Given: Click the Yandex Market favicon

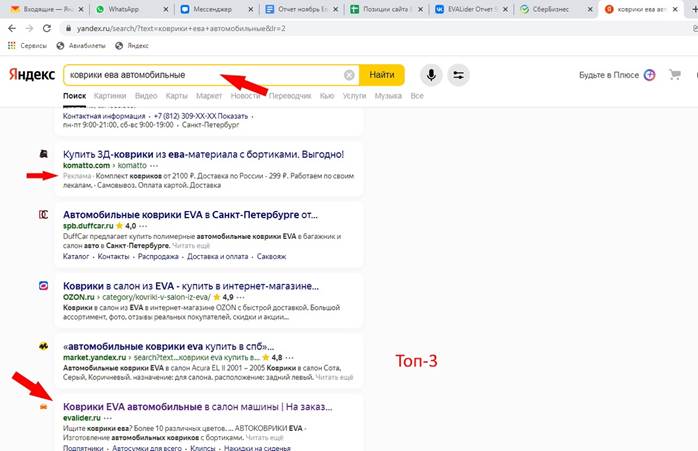Looking at the screenshot, I should tap(44, 346).
